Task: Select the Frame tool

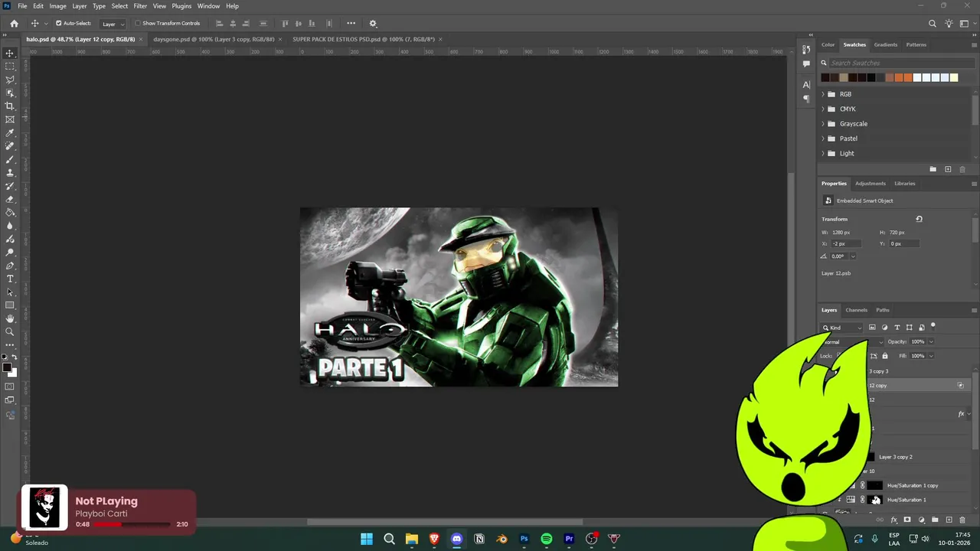Action: pos(10,119)
